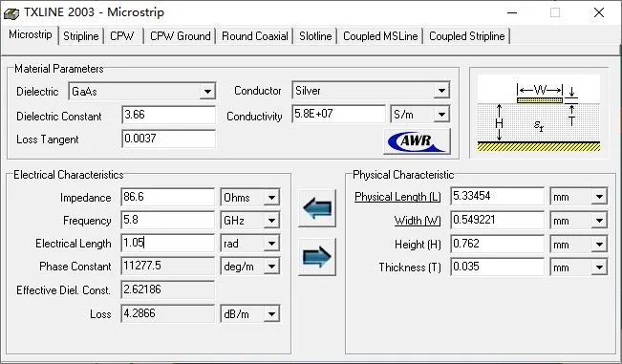Go to the Coupled MSLine tab
The width and height of the screenshot is (622, 364).
[x=380, y=36]
